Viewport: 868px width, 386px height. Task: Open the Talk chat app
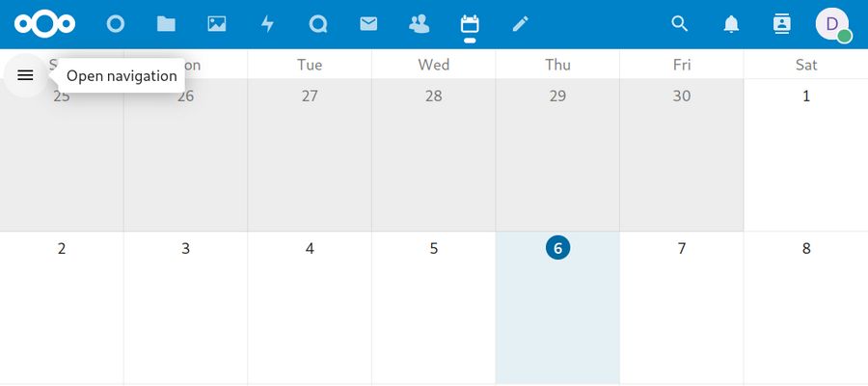[318, 24]
